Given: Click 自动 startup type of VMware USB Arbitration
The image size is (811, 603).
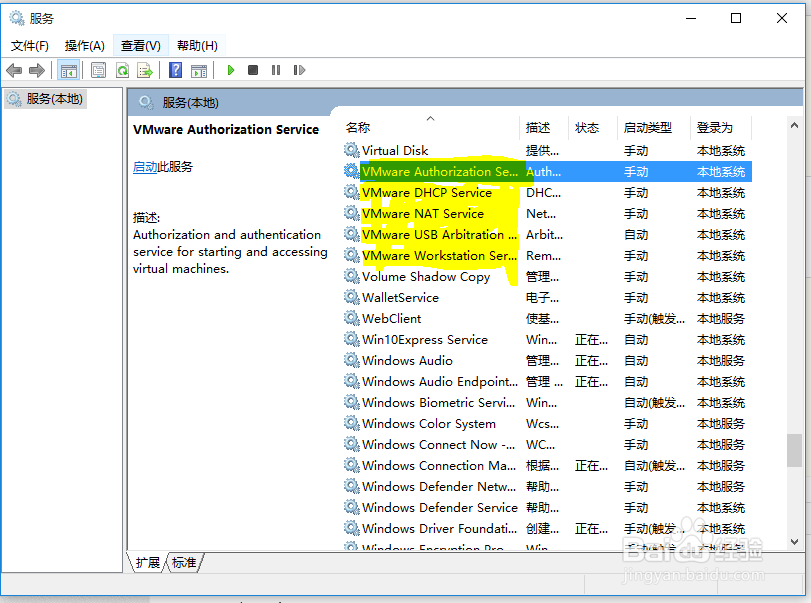Looking at the screenshot, I should point(636,235).
